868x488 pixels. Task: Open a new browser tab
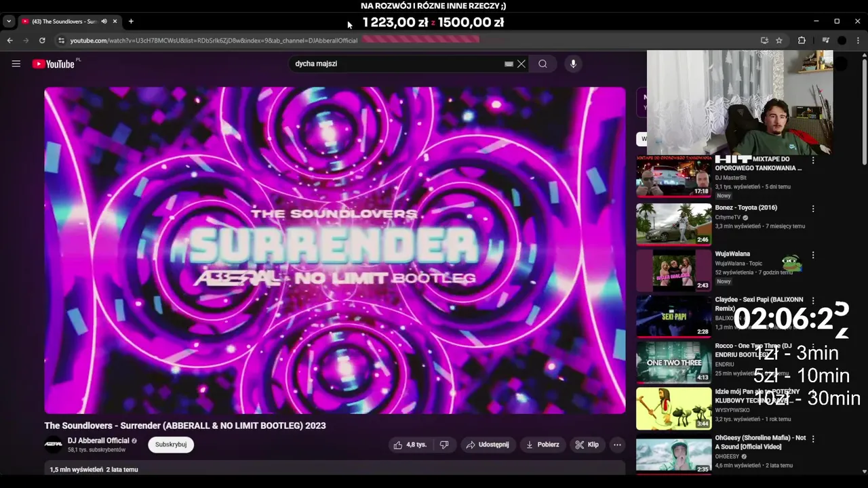[131, 22]
